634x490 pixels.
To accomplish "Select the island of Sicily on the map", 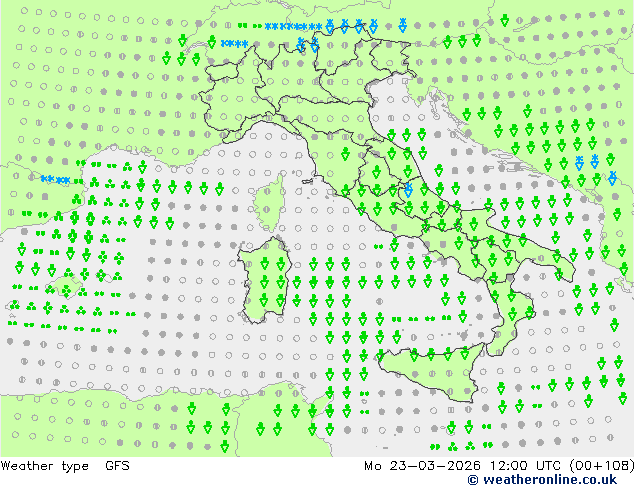I will [x=433, y=373].
